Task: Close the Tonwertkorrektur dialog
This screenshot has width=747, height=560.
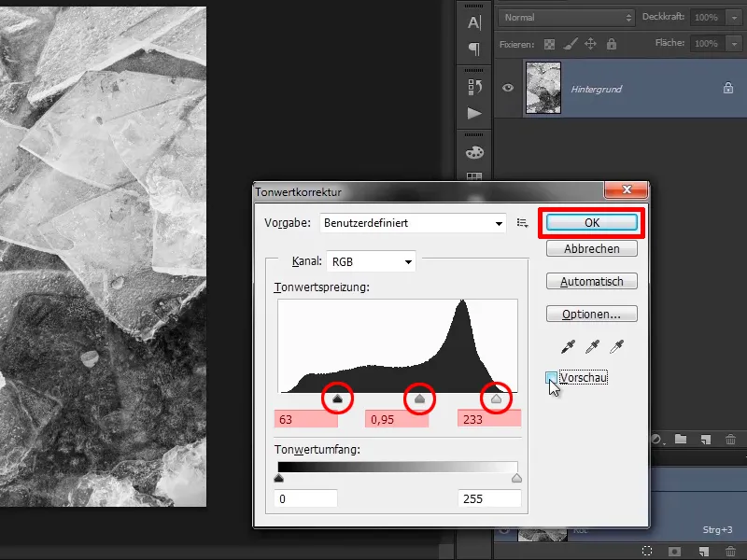Action: (626, 189)
